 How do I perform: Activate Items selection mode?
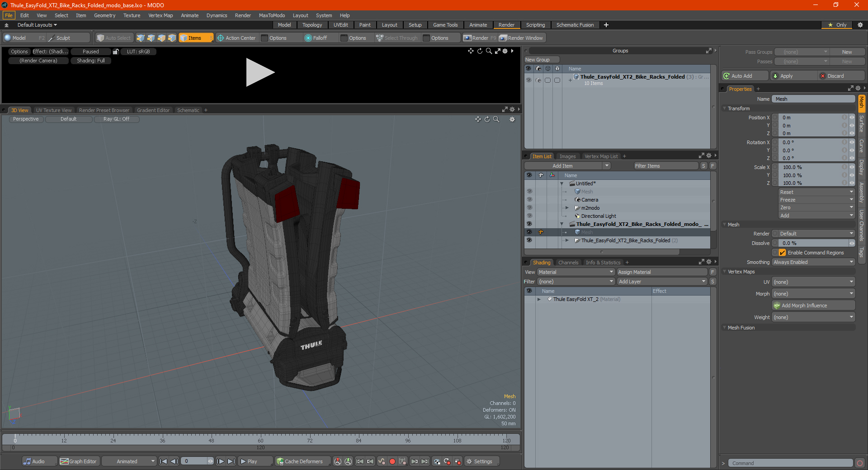tap(196, 38)
